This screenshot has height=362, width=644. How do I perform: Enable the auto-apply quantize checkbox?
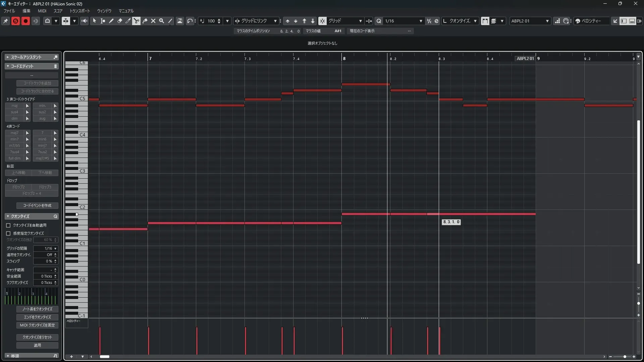(x=8, y=226)
